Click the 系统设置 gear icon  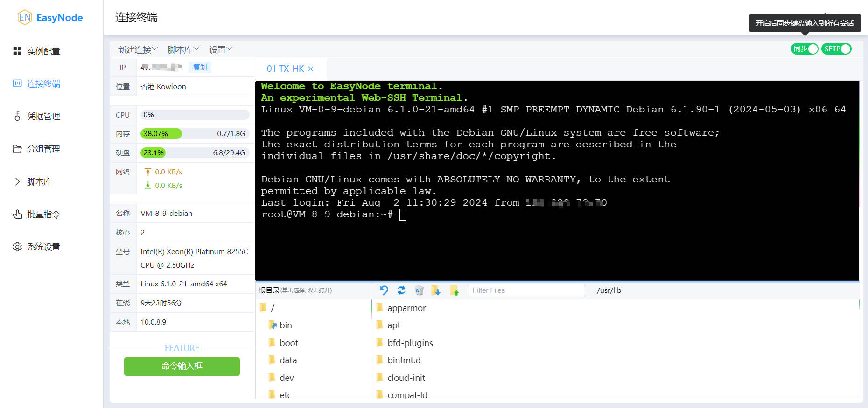17,247
